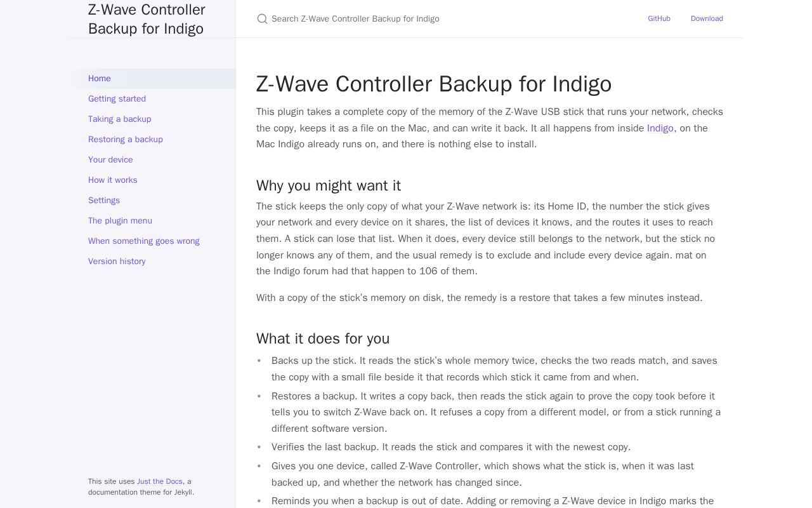Open the GitHub link in header
The image size is (812, 508).
coord(659,18)
